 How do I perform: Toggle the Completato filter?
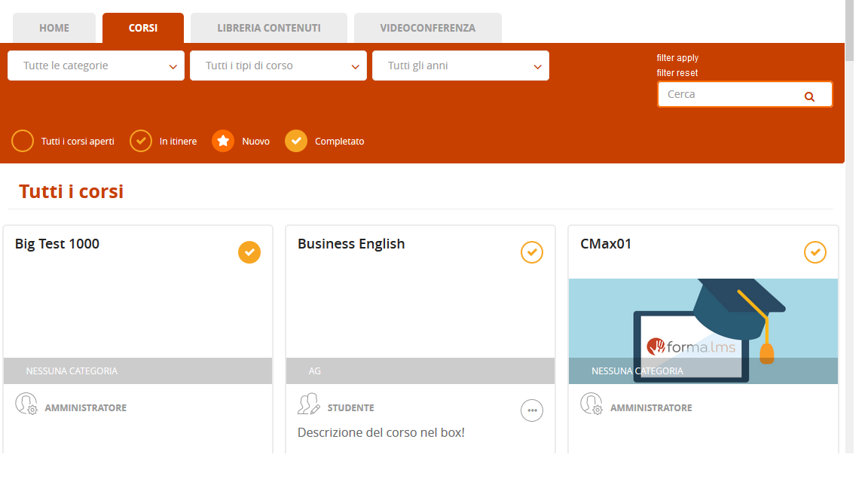click(x=296, y=141)
